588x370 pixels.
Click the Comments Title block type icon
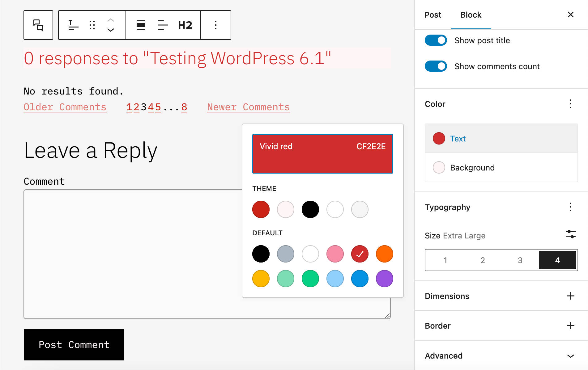73,25
